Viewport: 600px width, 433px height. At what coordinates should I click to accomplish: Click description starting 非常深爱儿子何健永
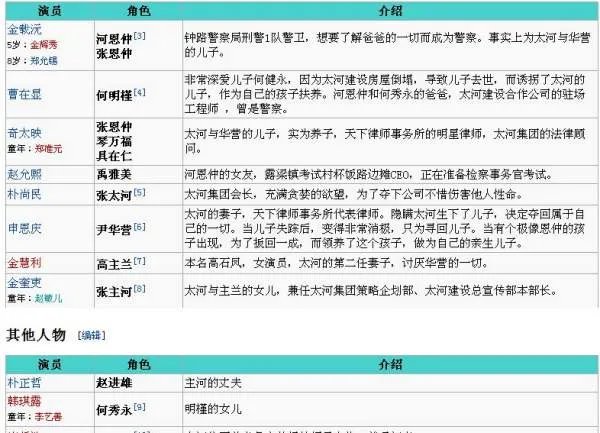click(x=385, y=94)
